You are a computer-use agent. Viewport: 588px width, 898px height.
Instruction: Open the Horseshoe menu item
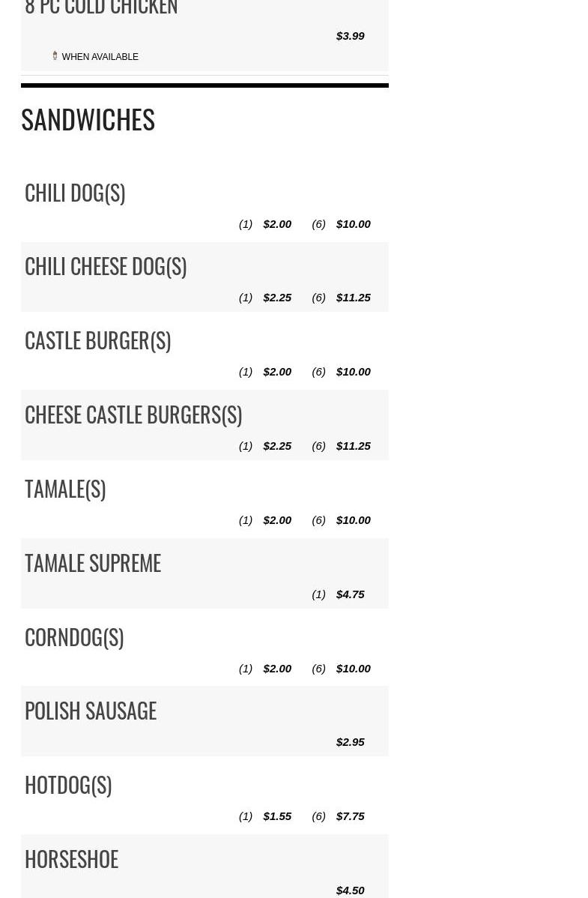72,860
